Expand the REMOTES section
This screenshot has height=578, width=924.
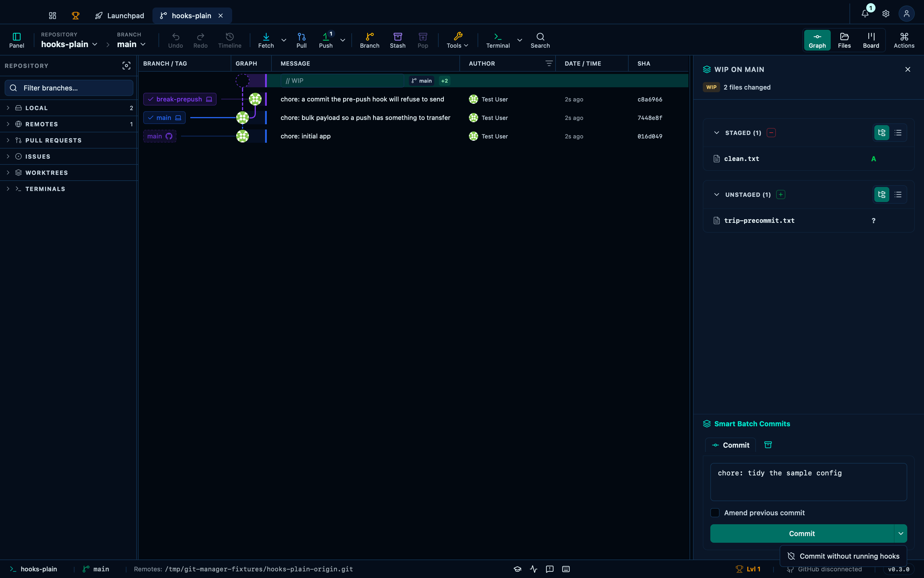(69, 124)
